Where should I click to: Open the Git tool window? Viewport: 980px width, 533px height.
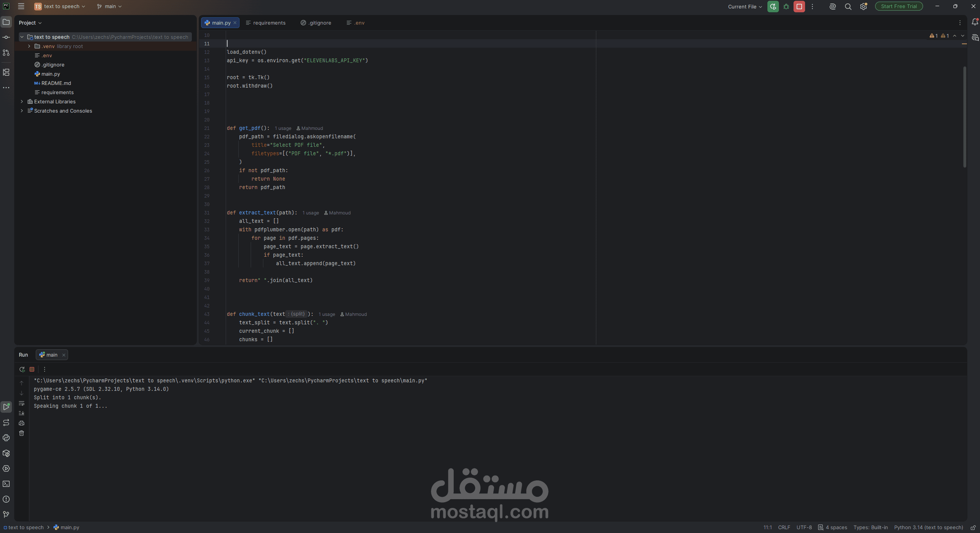click(6, 515)
